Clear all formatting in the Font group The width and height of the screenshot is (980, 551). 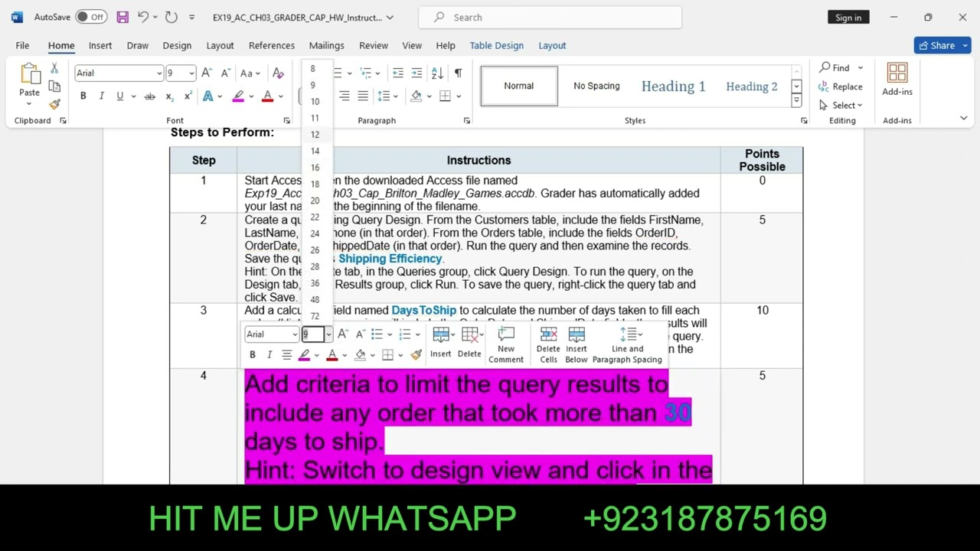pyautogui.click(x=278, y=73)
